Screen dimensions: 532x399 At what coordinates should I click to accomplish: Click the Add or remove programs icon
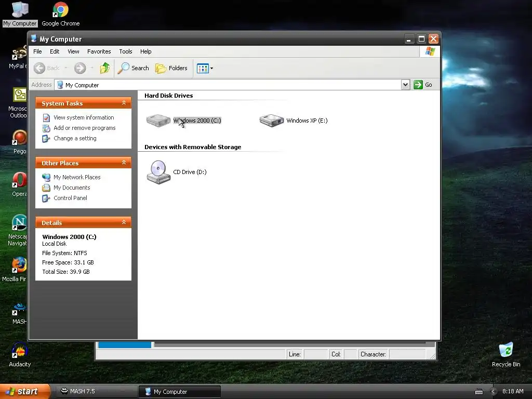pyautogui.click(x=46, y=128)
